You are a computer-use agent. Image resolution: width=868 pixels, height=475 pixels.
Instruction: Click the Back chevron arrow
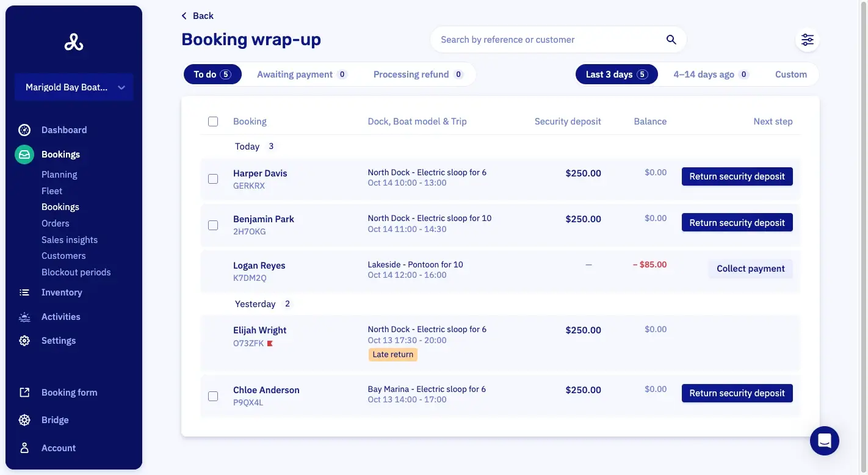click(x=184, y=16)
